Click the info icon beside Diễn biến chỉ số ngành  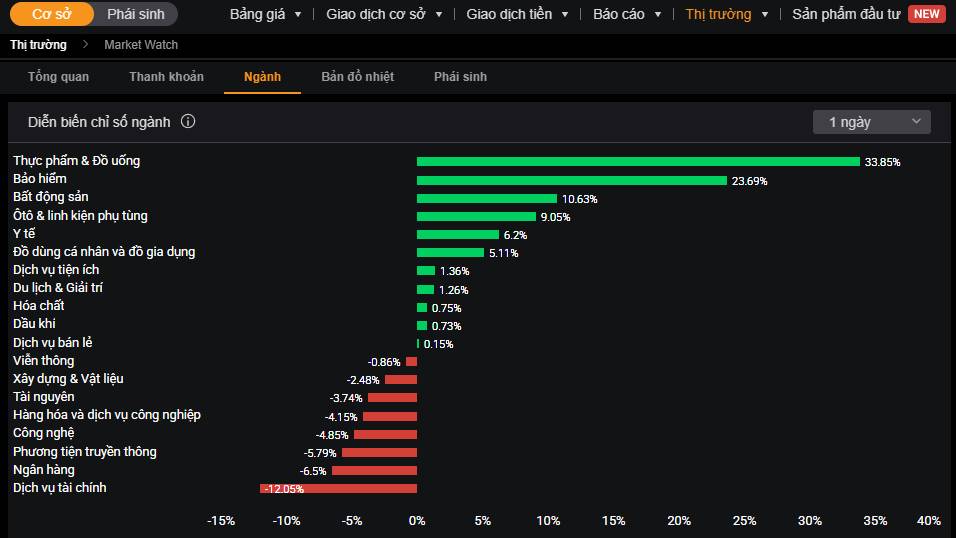[188, 122]
